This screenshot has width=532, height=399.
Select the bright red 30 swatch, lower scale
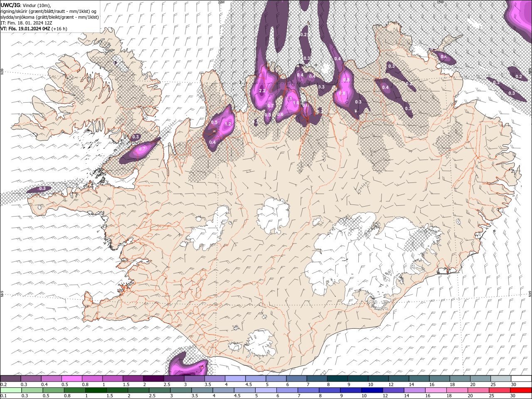(x=521, y=390)
